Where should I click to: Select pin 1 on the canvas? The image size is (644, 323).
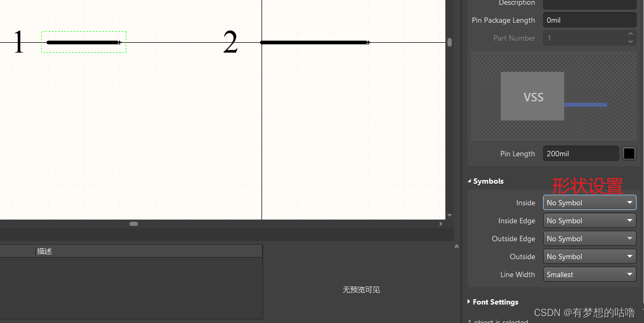tap(83, 42)
